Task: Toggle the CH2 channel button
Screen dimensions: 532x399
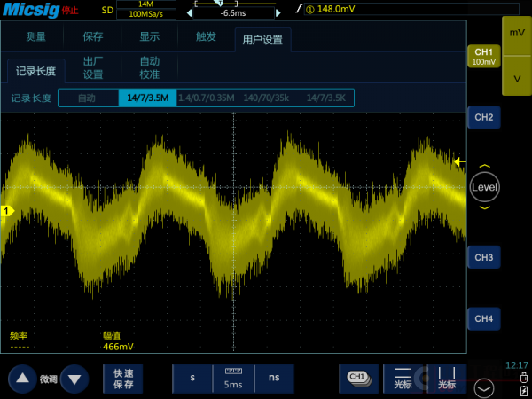Action: point(484,117)
